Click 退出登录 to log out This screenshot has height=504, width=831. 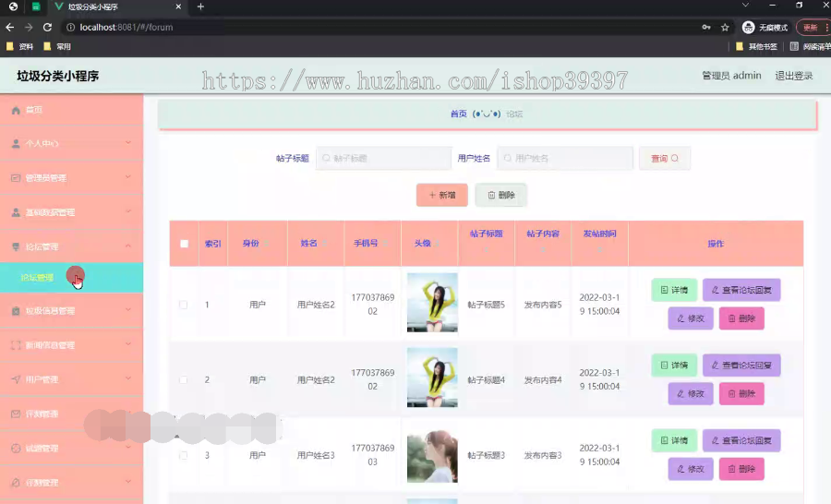coord(794,76)
